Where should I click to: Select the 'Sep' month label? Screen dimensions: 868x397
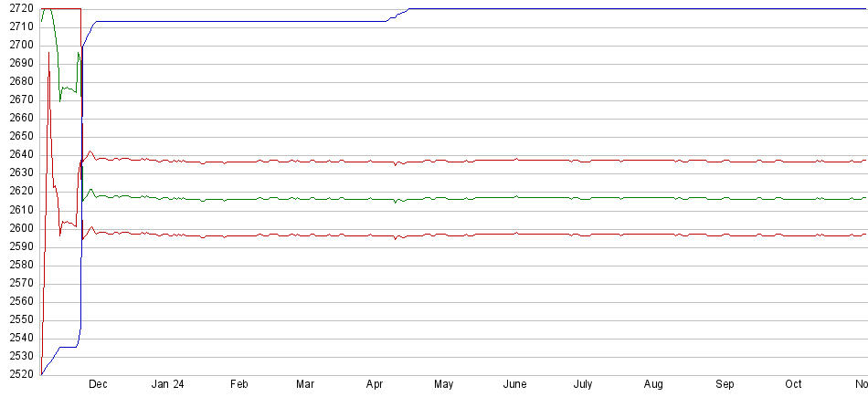(x=725, y=384)
